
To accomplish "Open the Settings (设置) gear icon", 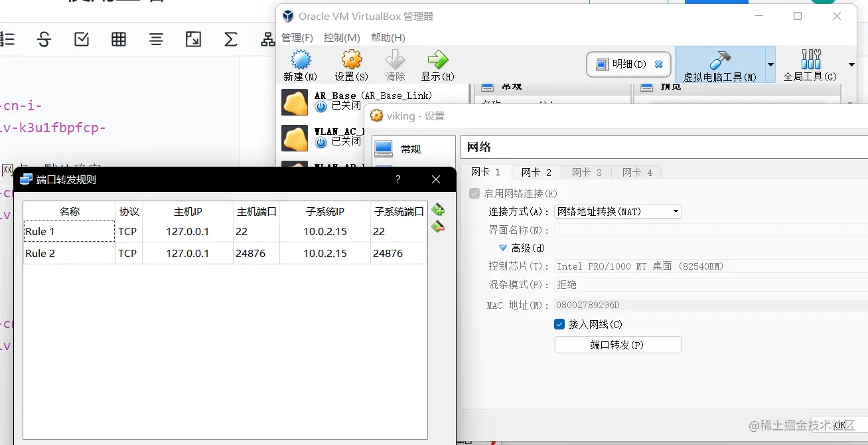I will 351,60.
